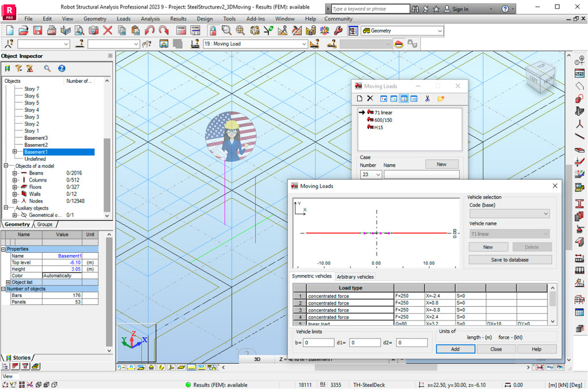Click the printer icon to print the project
The height and width of the screenshot is (389, 588).
[x=52, y=32]
